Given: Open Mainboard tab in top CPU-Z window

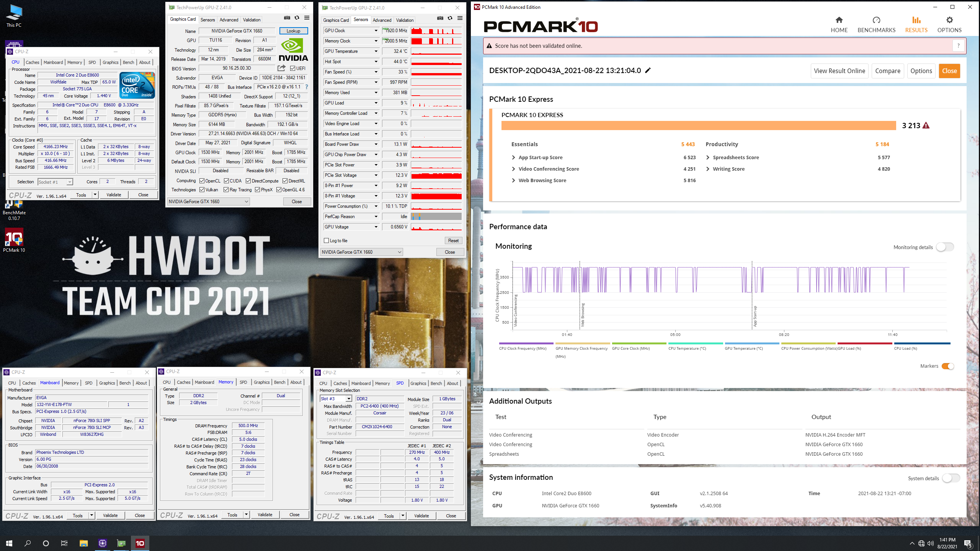Looking at the screenshot, I should click(x=53, y=62).
